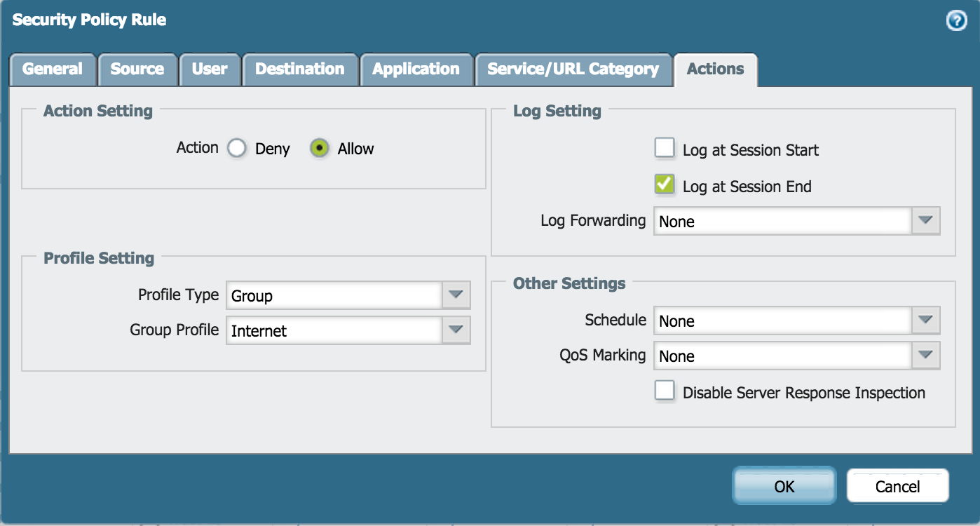The width and height of the screenshot is (980, 526).
Task: Uncheck Log at Session End
Action: (x=664, y=185)
